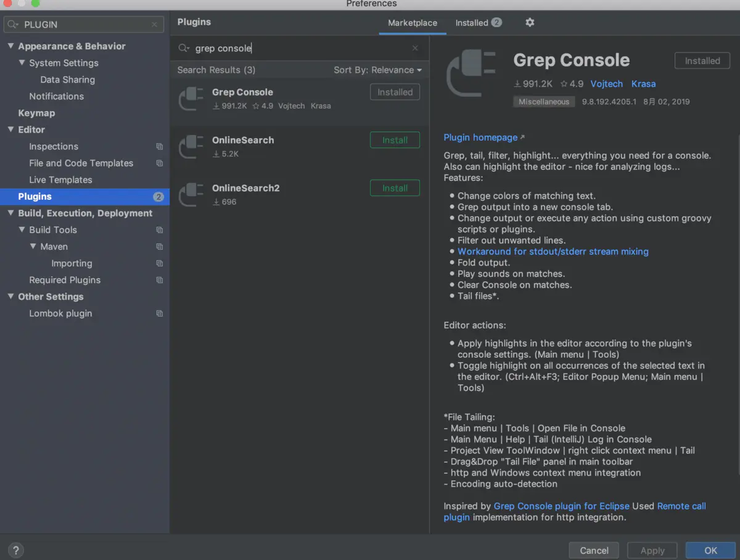Open Workaround for stdout/stderr stream mixing link
740x560 pixels.
(x=553, y=252)
